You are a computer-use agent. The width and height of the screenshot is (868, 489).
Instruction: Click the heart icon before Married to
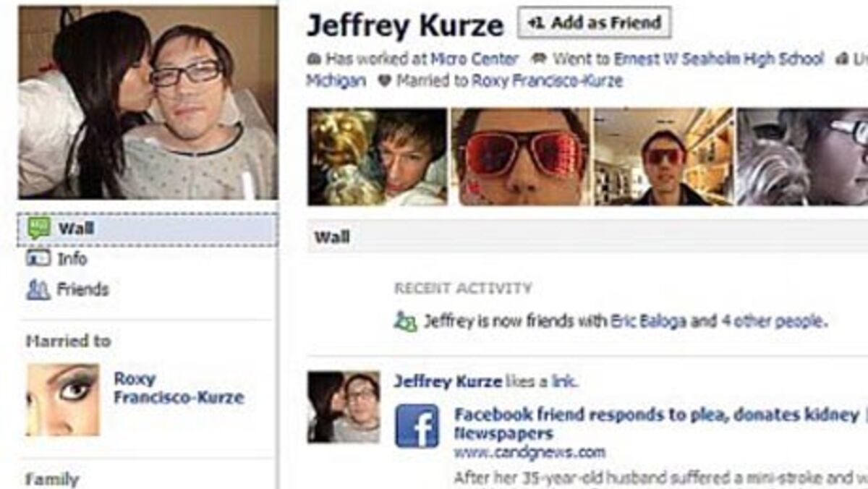pyautogui.click(x=384, y=81)
